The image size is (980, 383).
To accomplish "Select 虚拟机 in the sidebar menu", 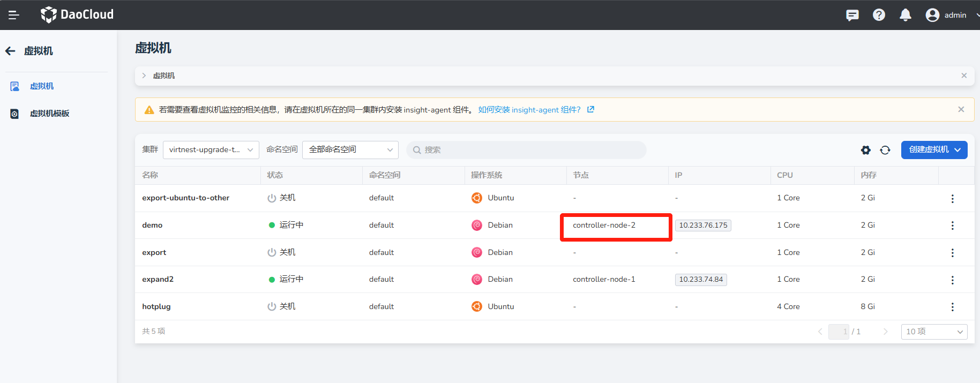I will click(x=42, y=86).
